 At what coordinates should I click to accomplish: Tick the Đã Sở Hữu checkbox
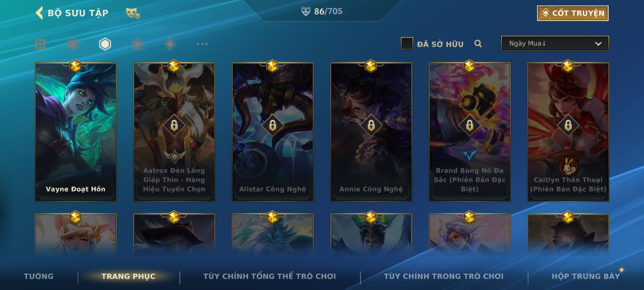pos(407,43)
